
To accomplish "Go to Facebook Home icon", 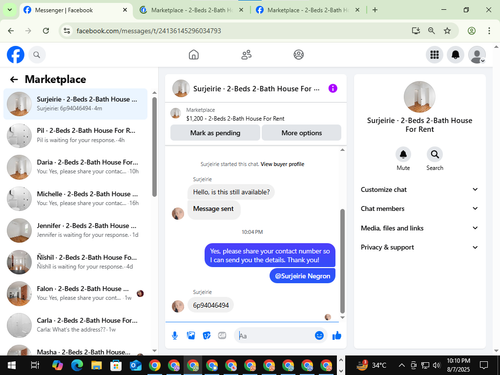I will pos(194,55).
